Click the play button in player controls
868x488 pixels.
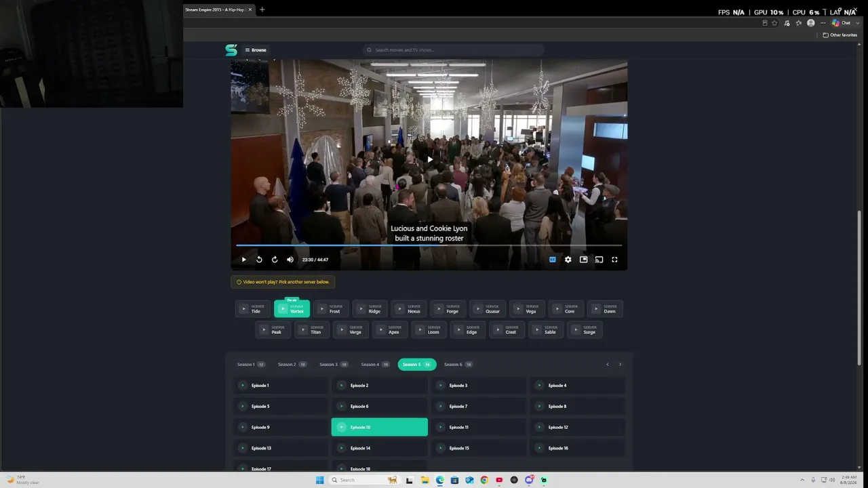244,260
